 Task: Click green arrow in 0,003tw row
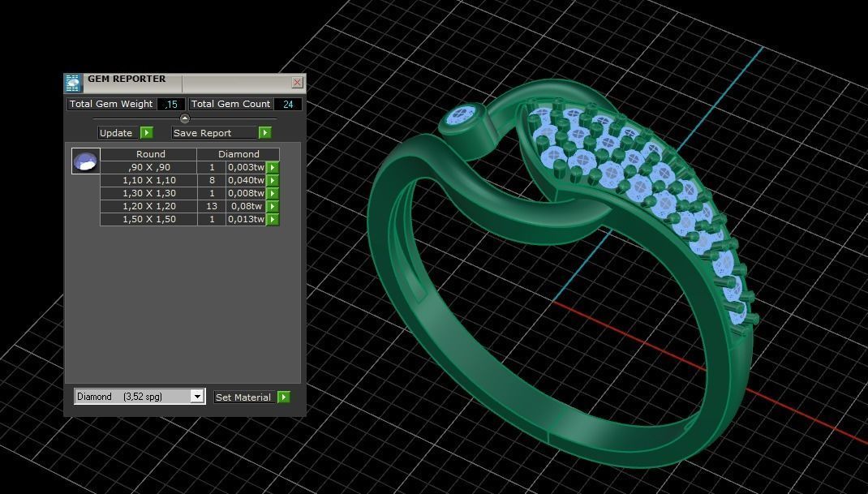click(x=273, y=167)
